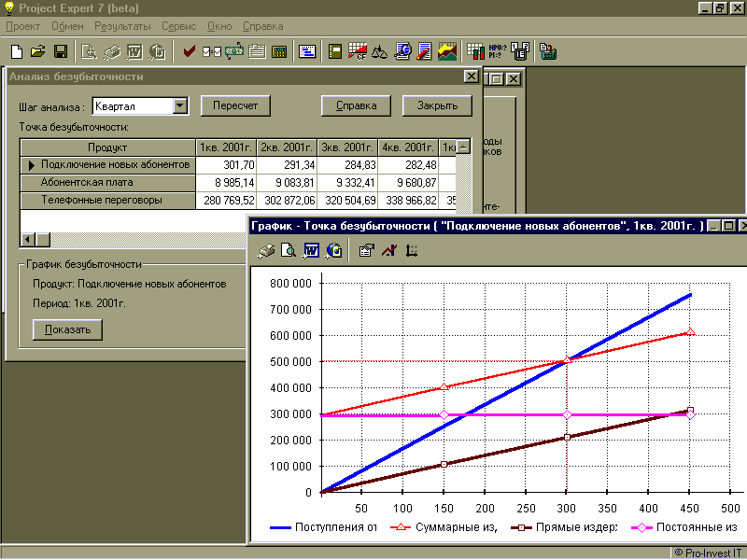The width and height of the screenshot is (747, 560).
Task: Open the IE puzzle toolbar icon
Action: 520,51
